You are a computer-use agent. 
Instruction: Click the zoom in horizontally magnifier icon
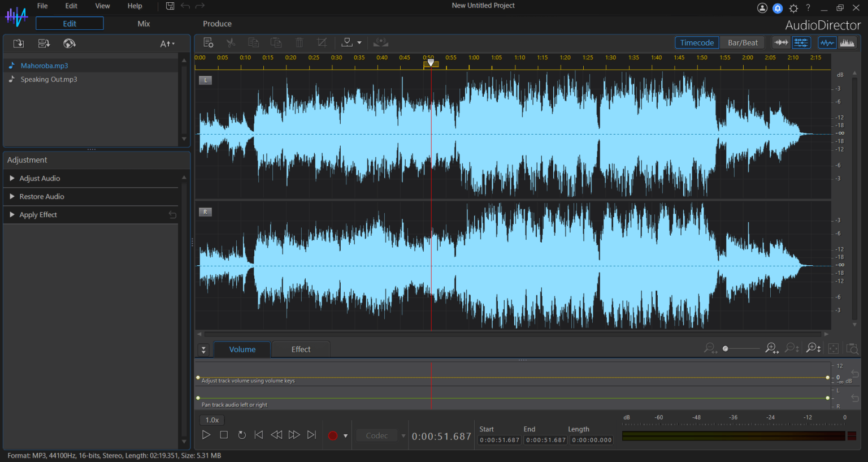coord(771,348)
